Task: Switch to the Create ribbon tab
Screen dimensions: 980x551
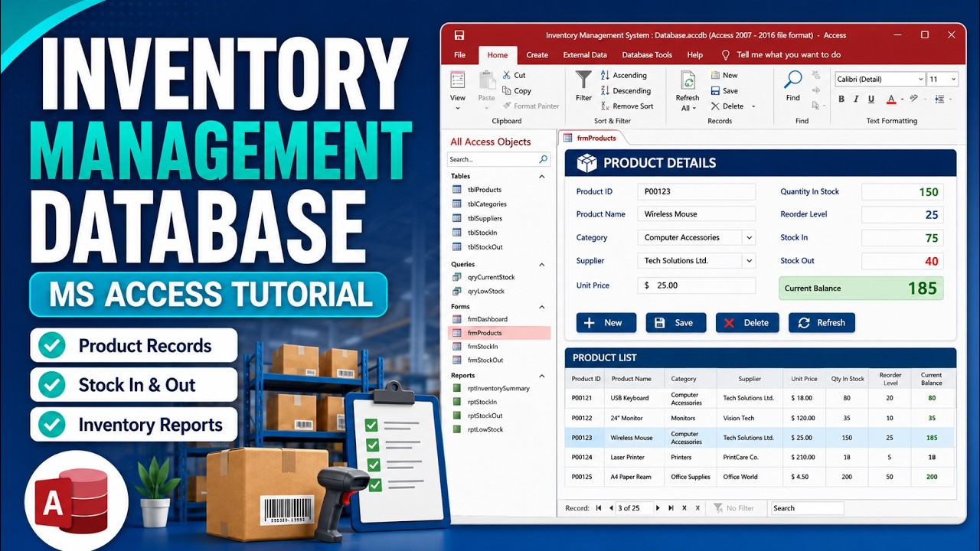Action: 537,55
